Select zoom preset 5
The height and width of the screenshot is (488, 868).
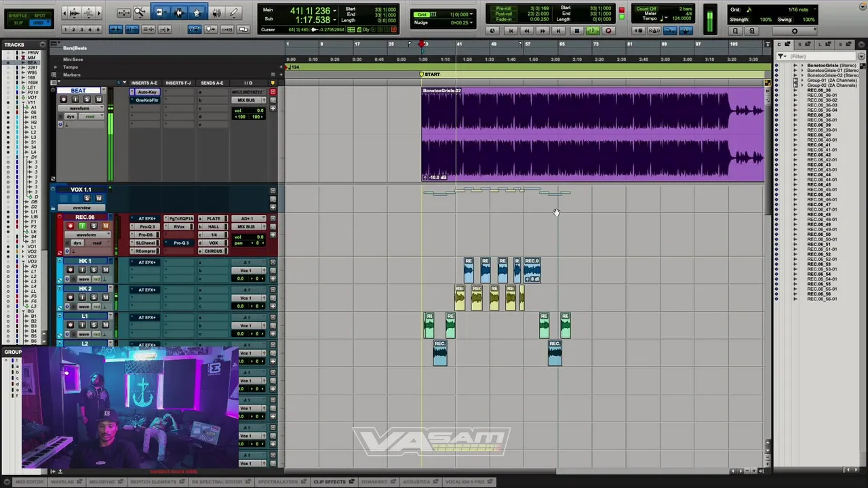98,29
